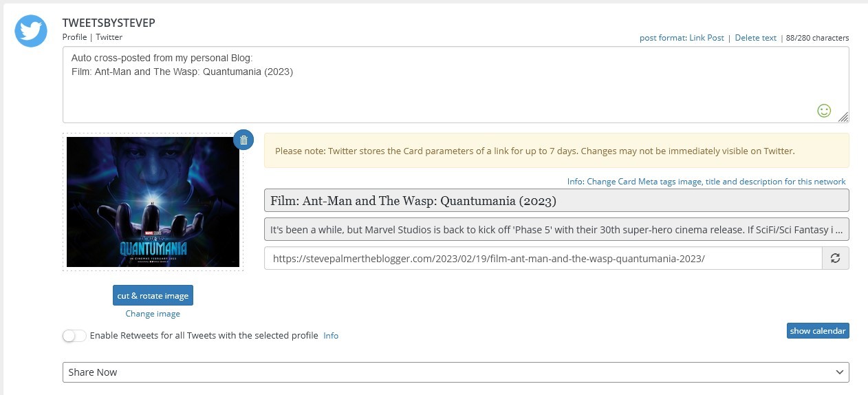Click the card description field
The image size is (868, 395).
pyautogui.click(x=556, y=230)
